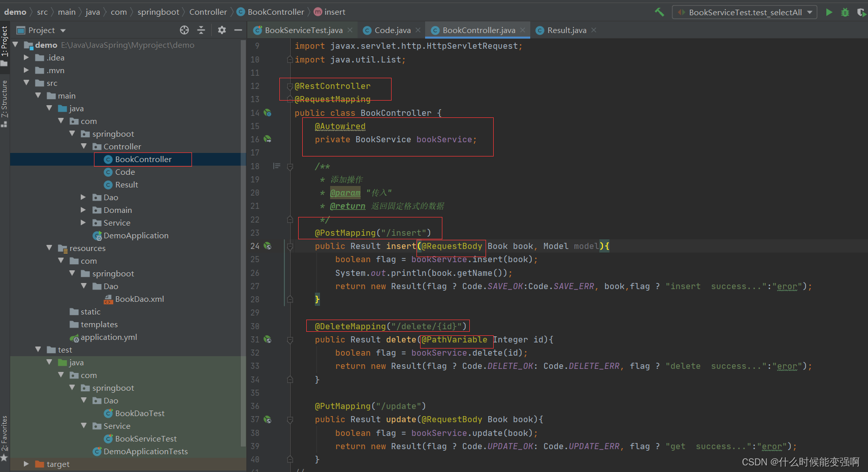Click the locate-in-project crosshair icon

pyautogui.click(x=184, y=30)
